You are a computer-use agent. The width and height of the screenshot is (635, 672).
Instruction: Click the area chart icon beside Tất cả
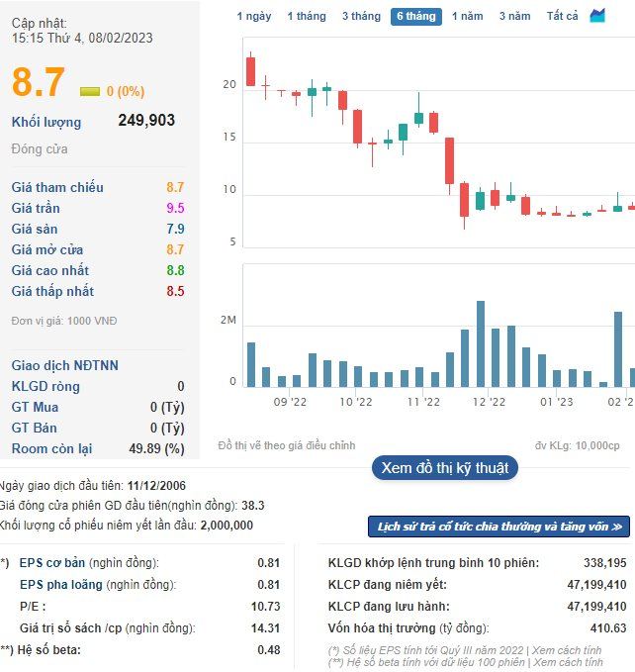[x=597, y=16]
